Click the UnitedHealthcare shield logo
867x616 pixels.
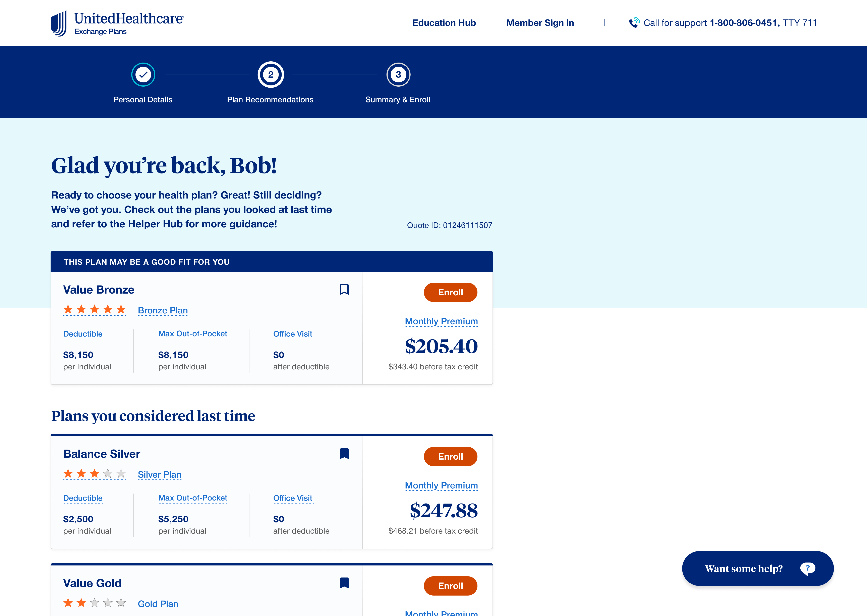pyautogui.click(x=59, y=23)
